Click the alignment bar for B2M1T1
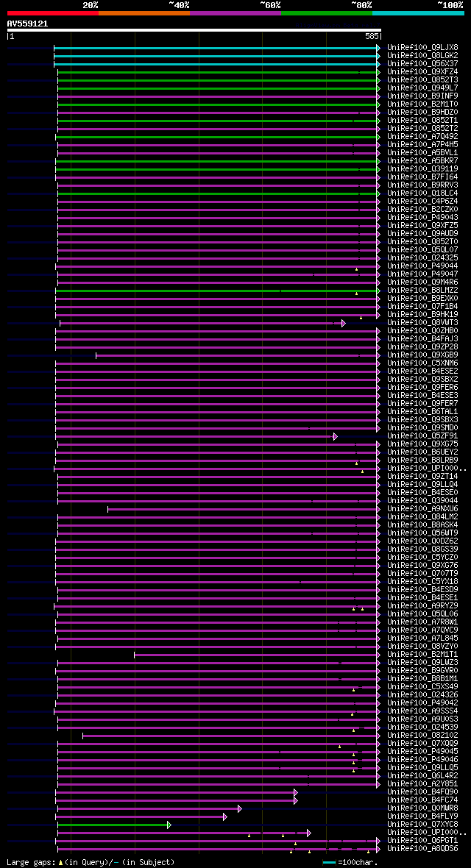The height and width of the screenshot is (868, 471). (255, 655)
